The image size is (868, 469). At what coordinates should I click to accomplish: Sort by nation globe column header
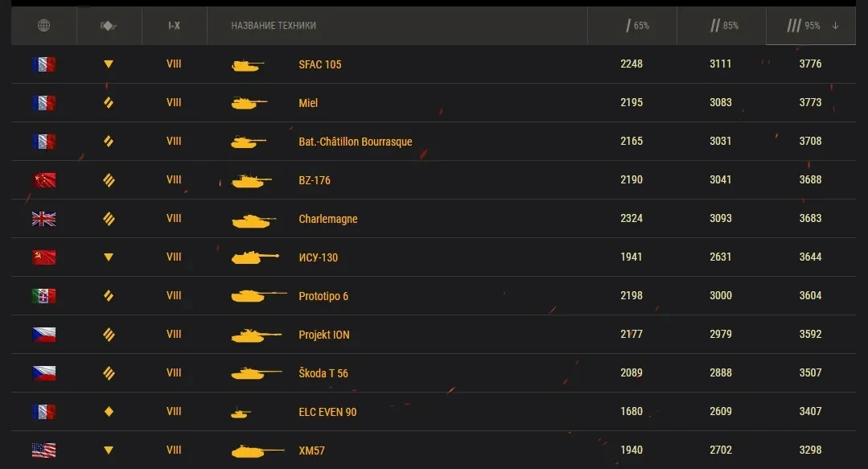tap(43, 26)
